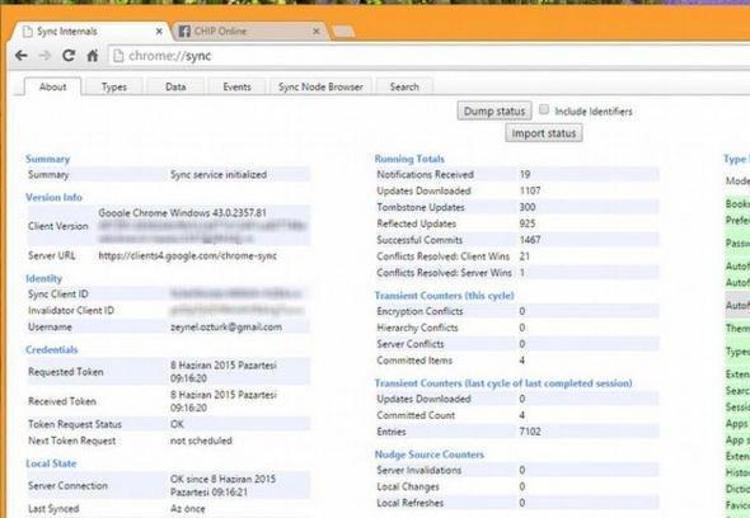
Task: Click the Server Invalidations row label
Action: [x=419, y=470]
